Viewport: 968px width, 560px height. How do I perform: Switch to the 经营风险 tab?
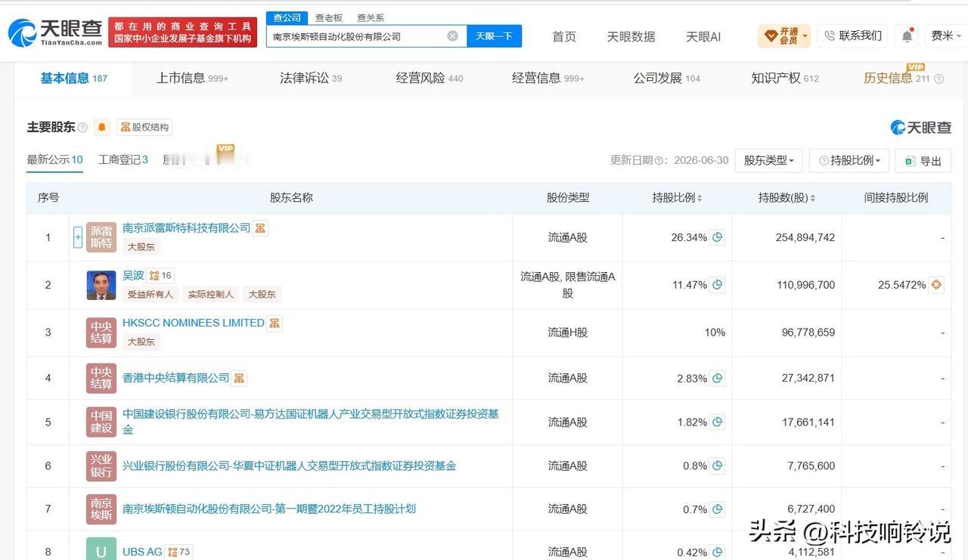click(x=430, y=78)
